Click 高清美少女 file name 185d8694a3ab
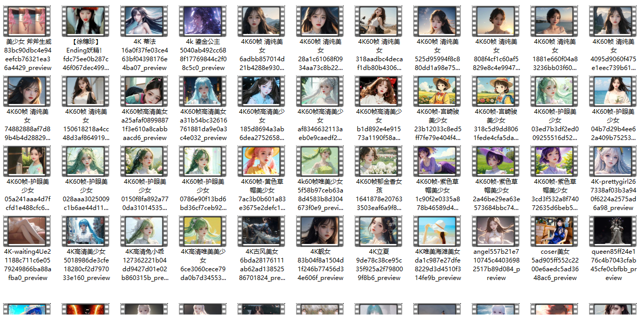This screenshot has width=644, height=315. [262, 125]
